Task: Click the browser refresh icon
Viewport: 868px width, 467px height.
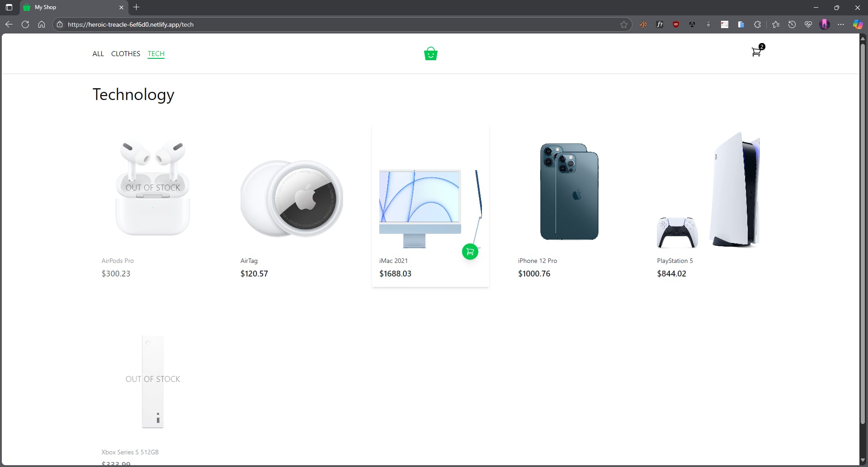Action: [x=25, y=24]
